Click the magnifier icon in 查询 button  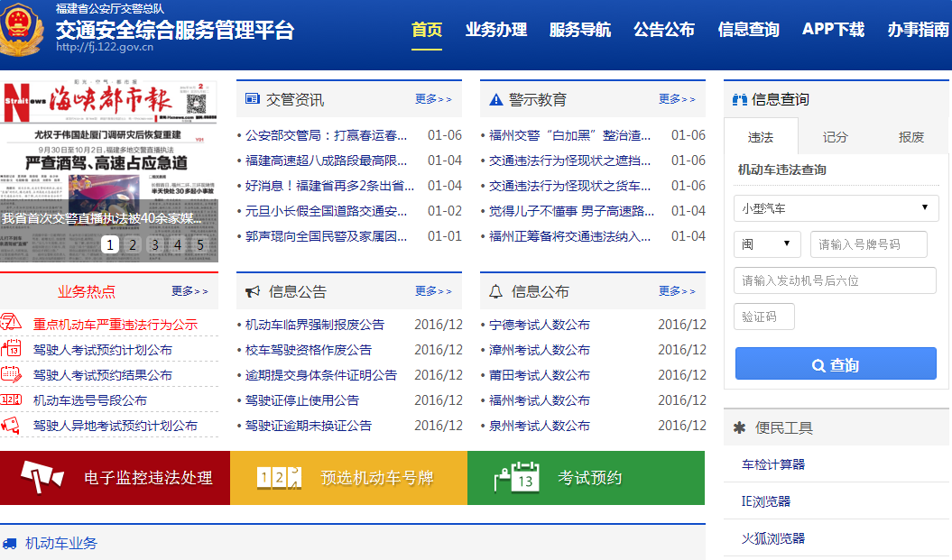click(818, 365)
